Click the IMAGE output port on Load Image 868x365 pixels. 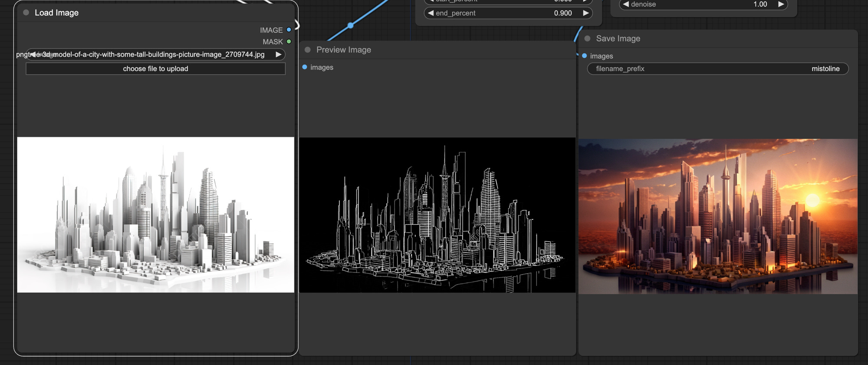289,30
